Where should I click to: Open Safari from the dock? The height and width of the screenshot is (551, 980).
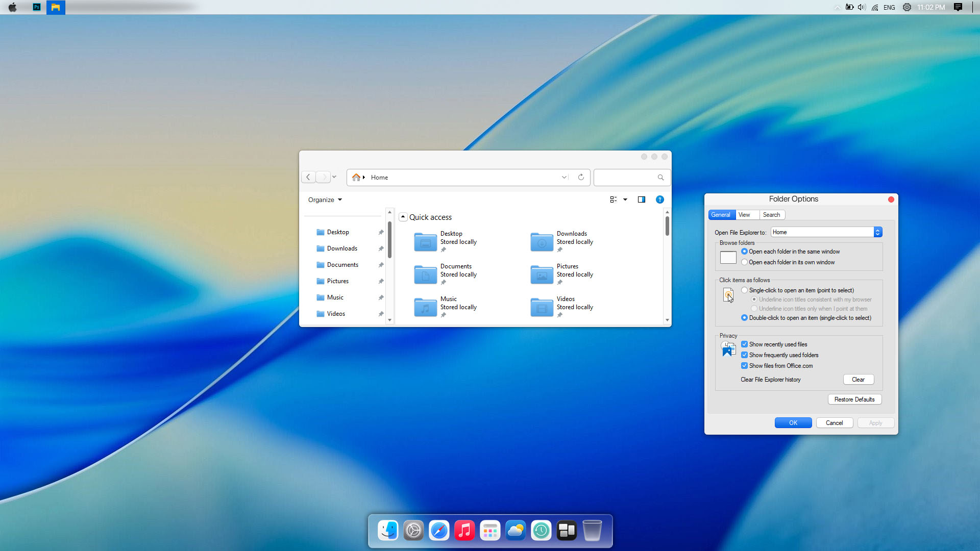click(x=439, y=531)
